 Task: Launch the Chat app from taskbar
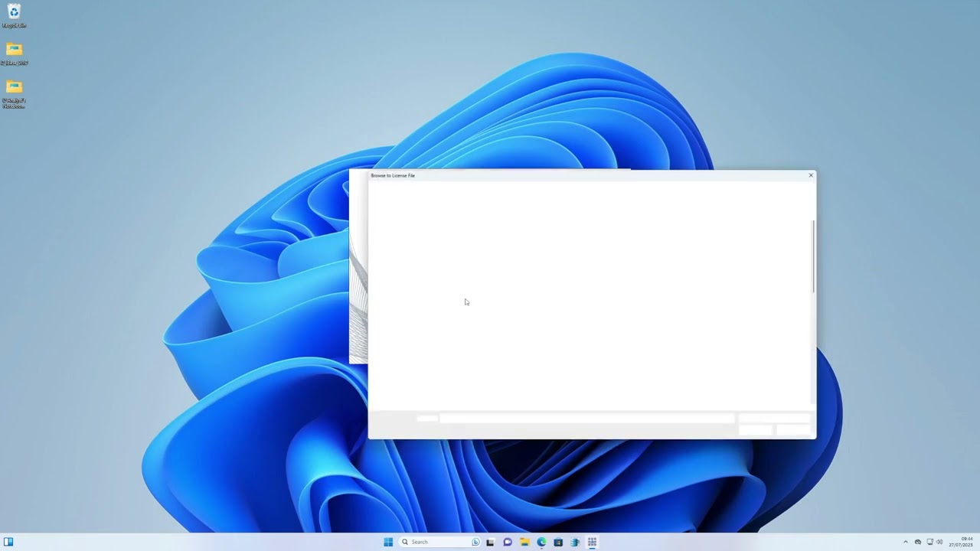point(507,542)
